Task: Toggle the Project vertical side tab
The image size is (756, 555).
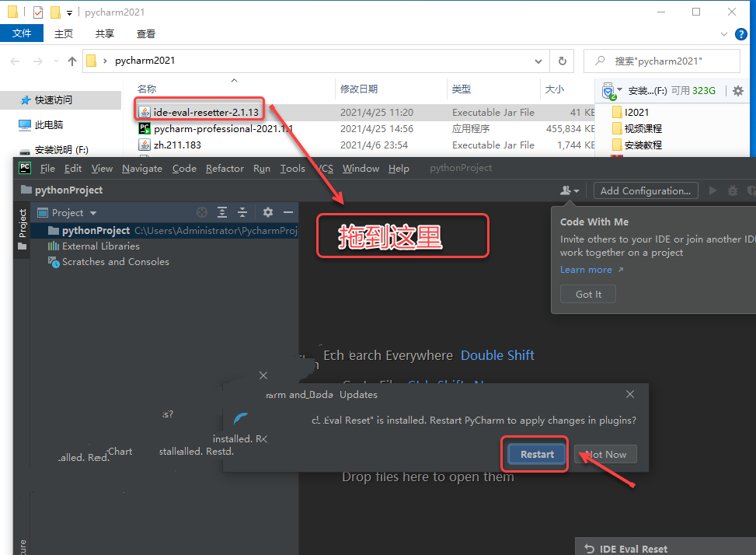Action: click(x=23, y=230)
